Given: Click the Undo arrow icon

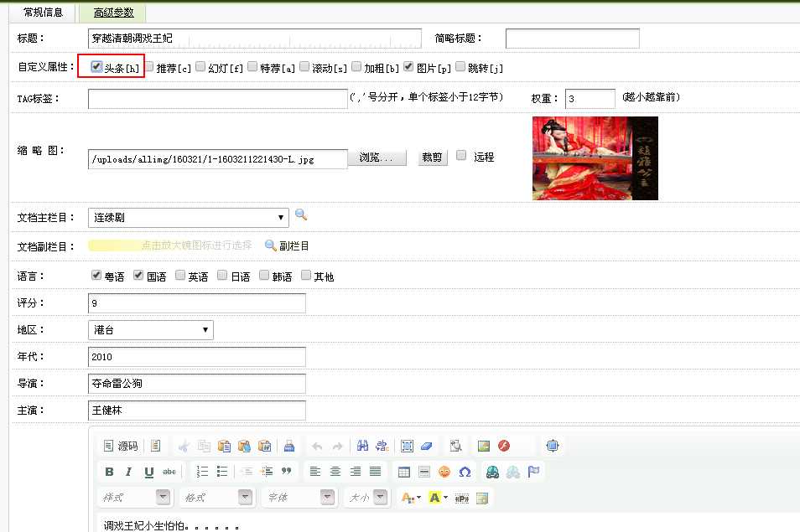Looking at the screenshot, I should pos(317,447).
